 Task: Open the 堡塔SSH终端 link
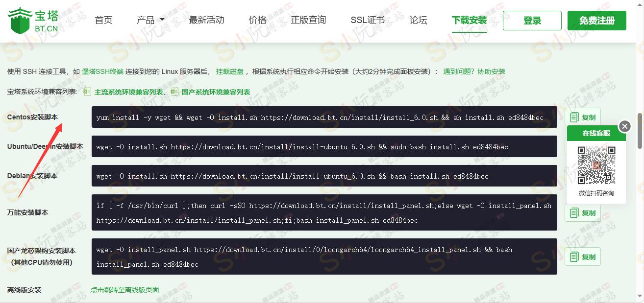[102, 71]
